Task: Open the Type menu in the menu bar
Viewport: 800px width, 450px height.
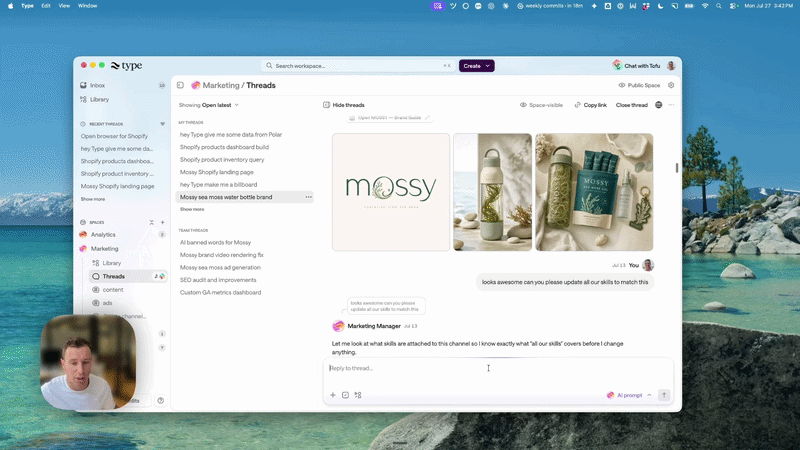Action: point(28,6)
